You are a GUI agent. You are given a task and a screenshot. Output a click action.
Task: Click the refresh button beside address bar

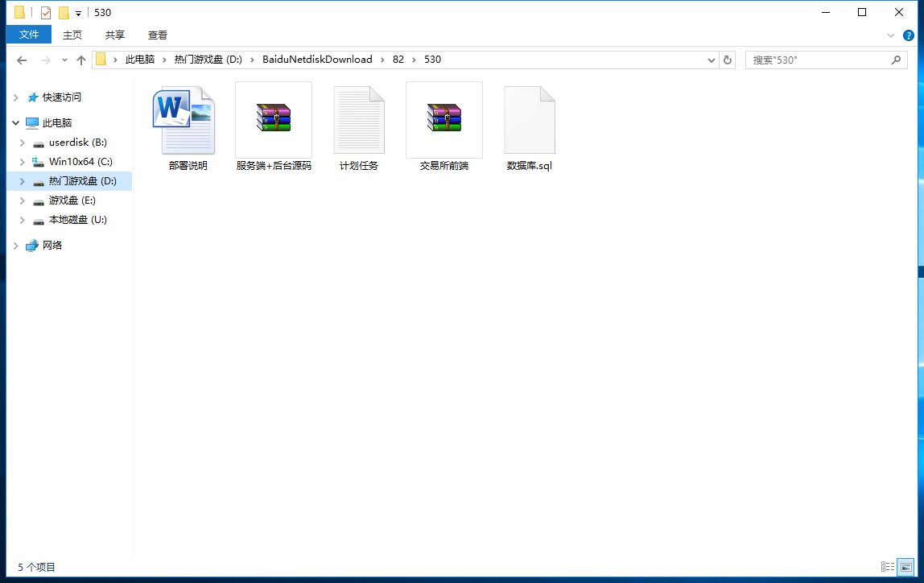(x=728, y=60)
